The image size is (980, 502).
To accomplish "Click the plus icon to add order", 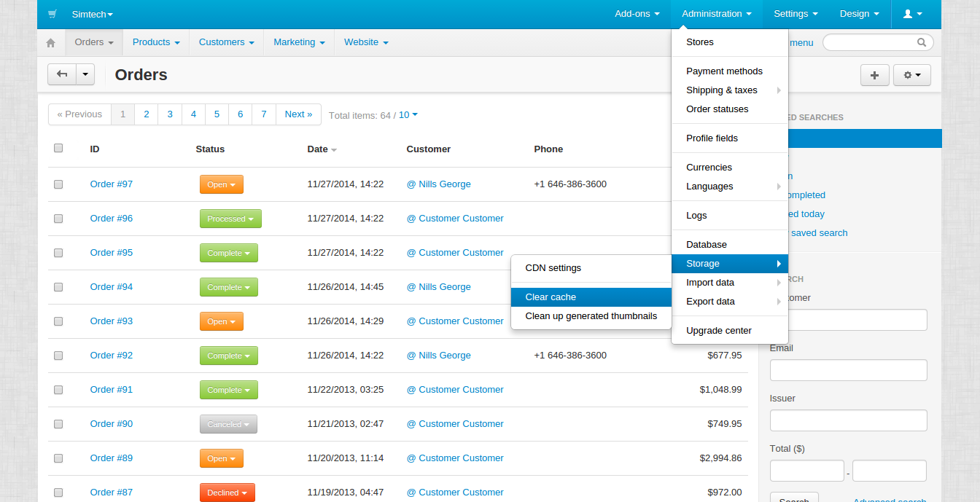I will [874, 75].
